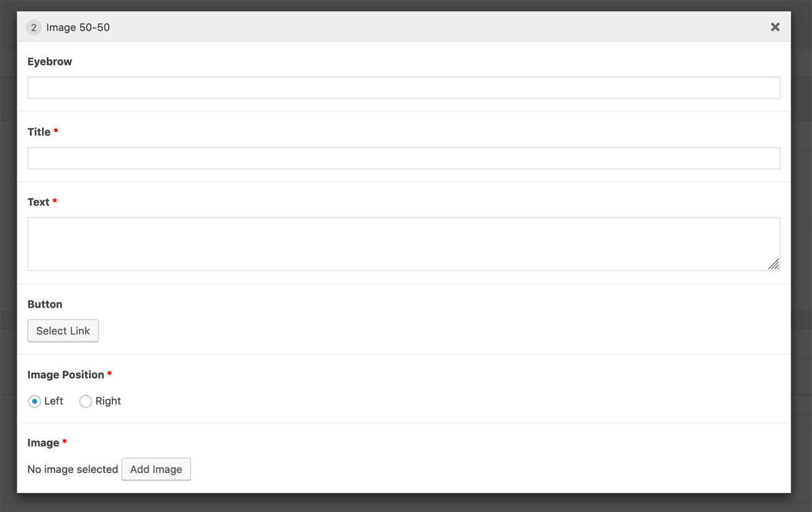Click the 'No image selected' text
Image resolution: width=812 pixels, height=512 pixels.
(x=73, y=469)
